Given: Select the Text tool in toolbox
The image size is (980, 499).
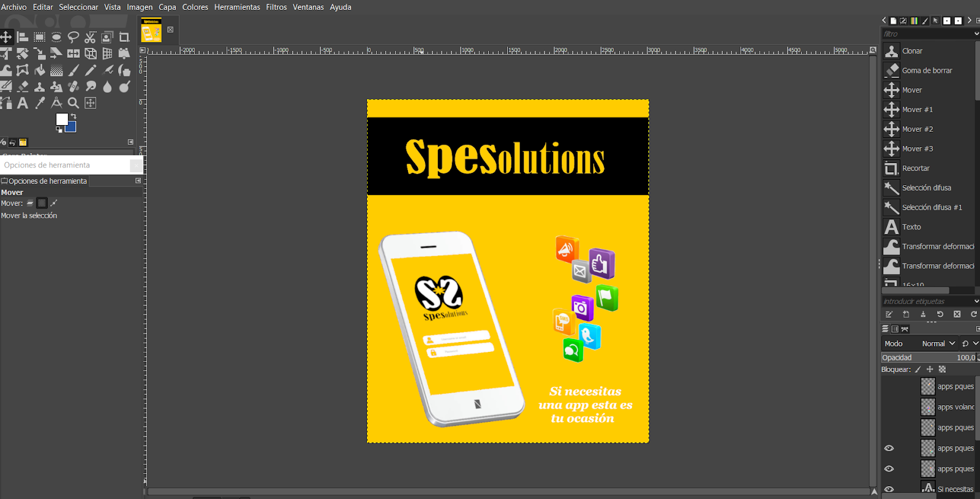Looking at the screenshot, I should pos(23,103).
